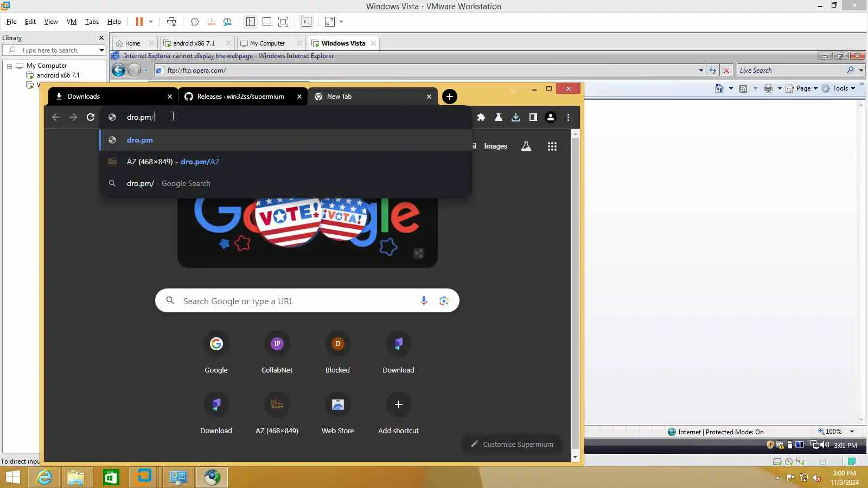Suspend the virtual machine with the pause button
This screenshot has width=868, height=488.
(139, 22)
